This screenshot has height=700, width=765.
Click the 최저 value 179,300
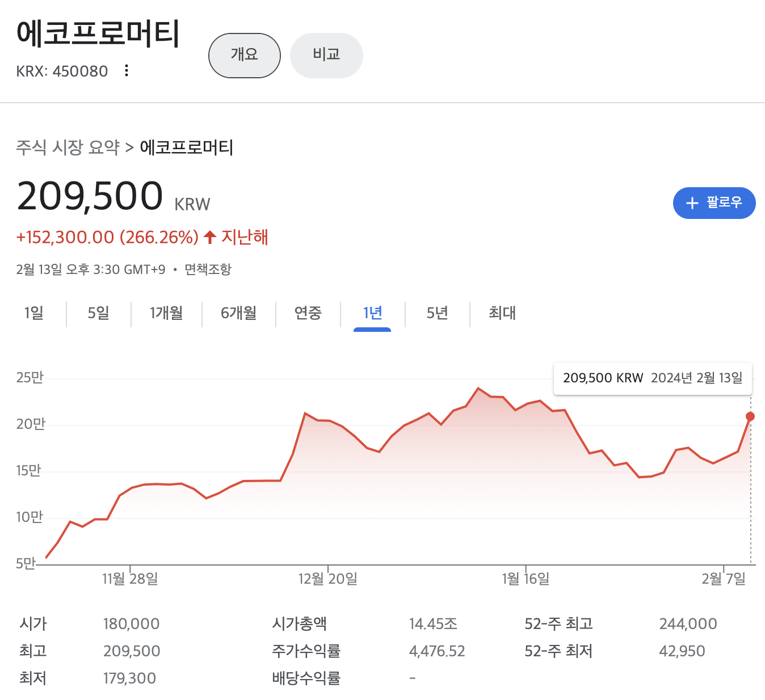[x=129, y=678]
